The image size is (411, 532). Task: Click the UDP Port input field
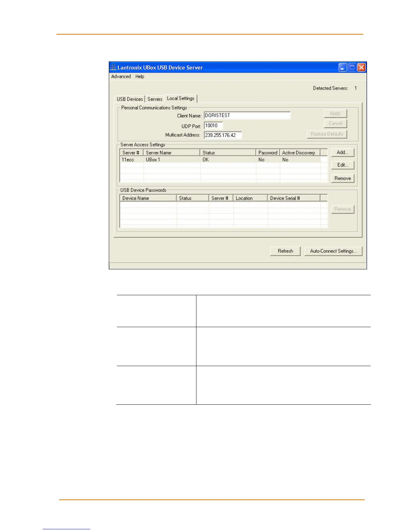pyautogui.click(x=213, y=126)
